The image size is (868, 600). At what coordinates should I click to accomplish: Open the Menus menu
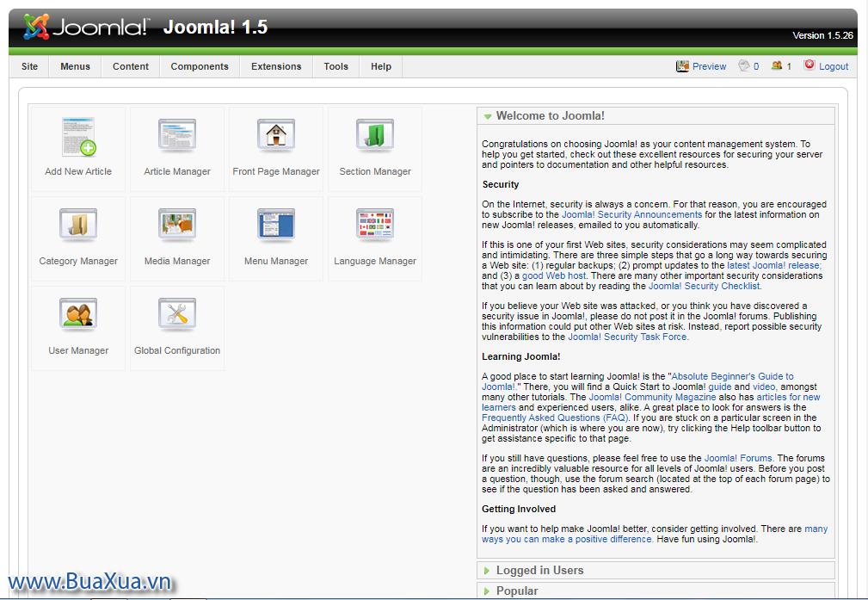tap(76, 66)
